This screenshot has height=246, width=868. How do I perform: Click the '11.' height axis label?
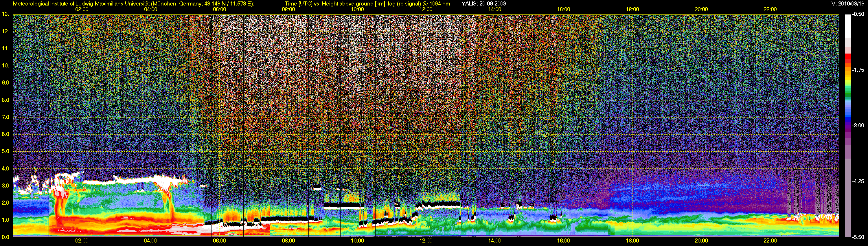tap(5, 49)
